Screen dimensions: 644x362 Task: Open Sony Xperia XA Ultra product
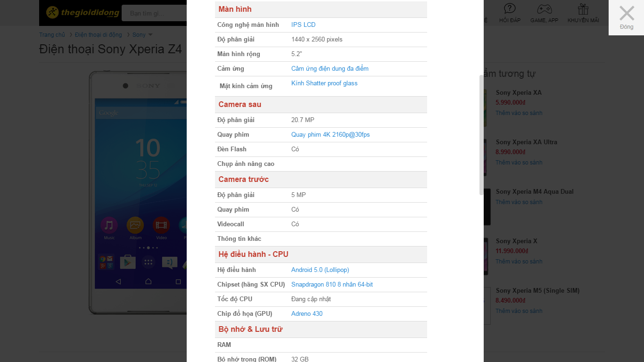tap(526, 142)
